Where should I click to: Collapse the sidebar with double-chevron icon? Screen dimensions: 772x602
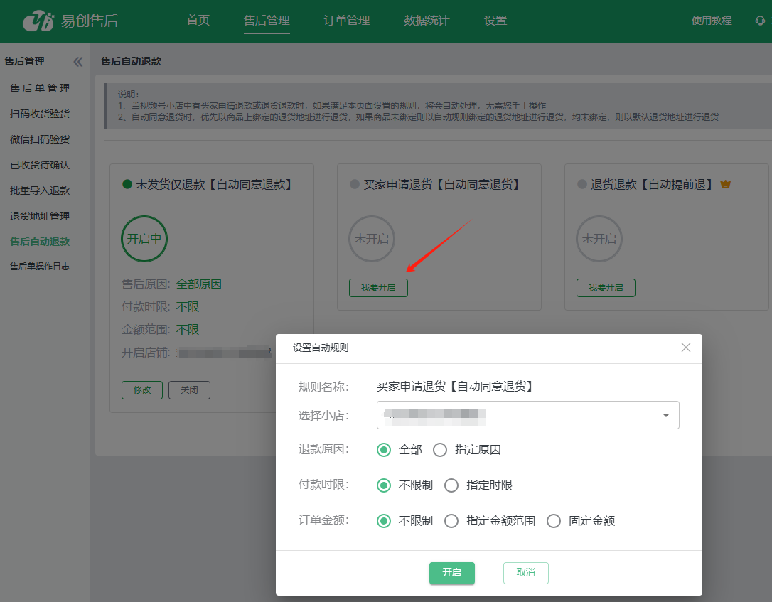click(77, 62)
